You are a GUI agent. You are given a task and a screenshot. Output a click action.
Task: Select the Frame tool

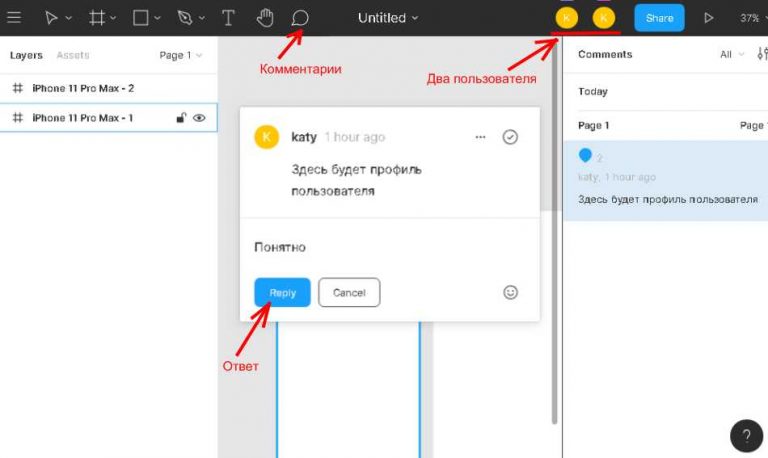97,18
